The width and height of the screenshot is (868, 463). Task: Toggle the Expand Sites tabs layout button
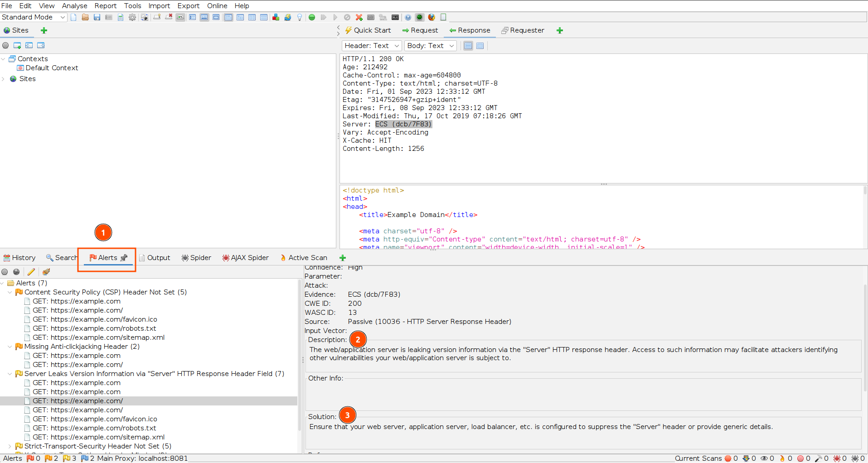point(192,17)
